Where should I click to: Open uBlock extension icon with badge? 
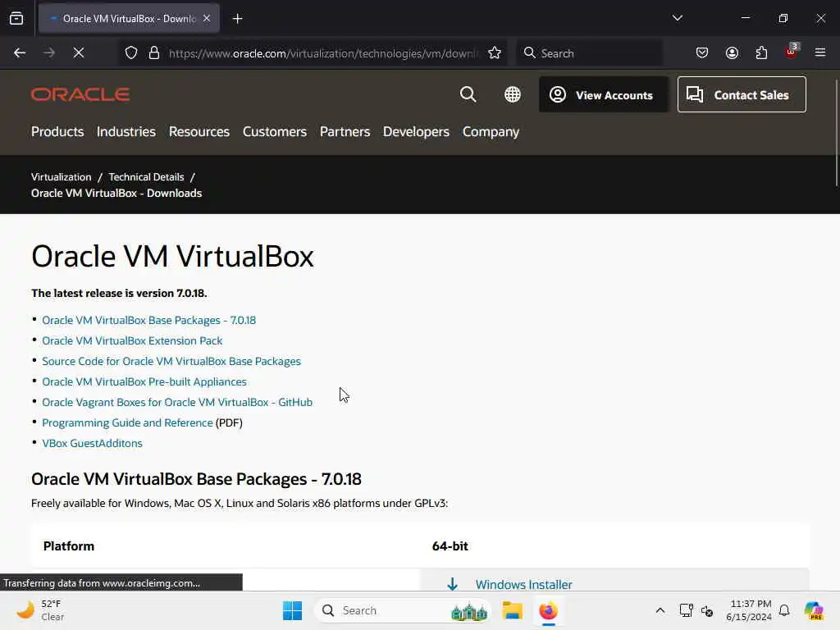coord(792,52)
